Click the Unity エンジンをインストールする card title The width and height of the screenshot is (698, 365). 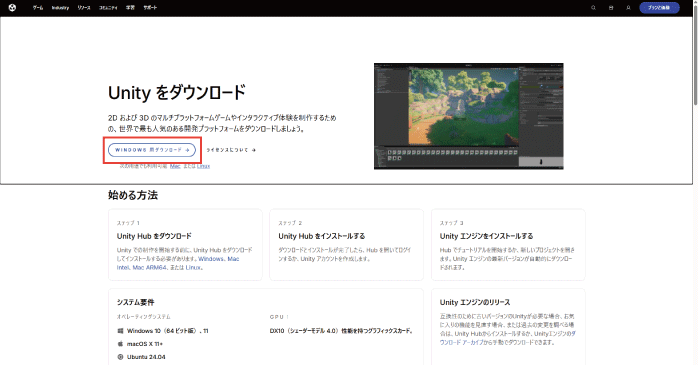pos(486,236)
